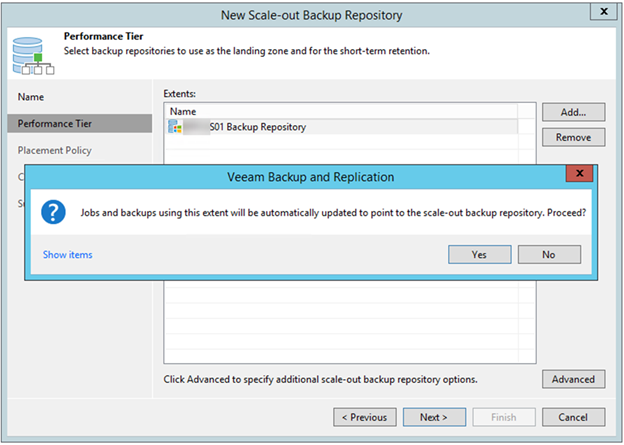Go to the Next wizard step
Screen dimensions: 624x445
pyautogui.click(x=434, y=417)
